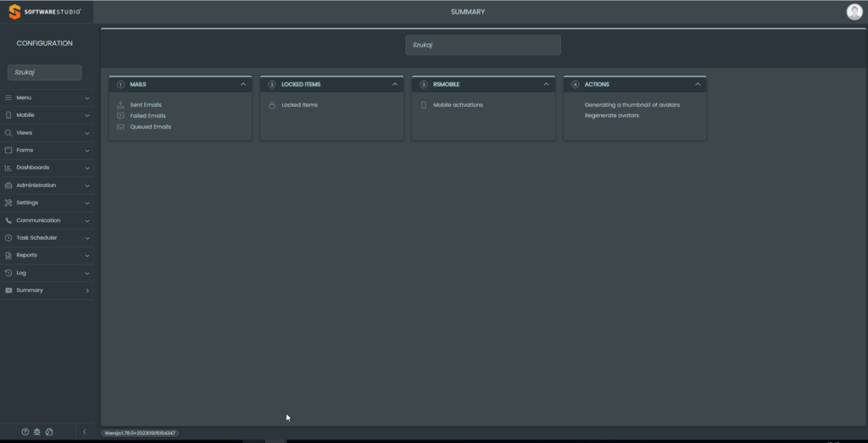Click the help question mark icon
The width and height of the screenshot is (868, 443).
click(x=25, y=432)
